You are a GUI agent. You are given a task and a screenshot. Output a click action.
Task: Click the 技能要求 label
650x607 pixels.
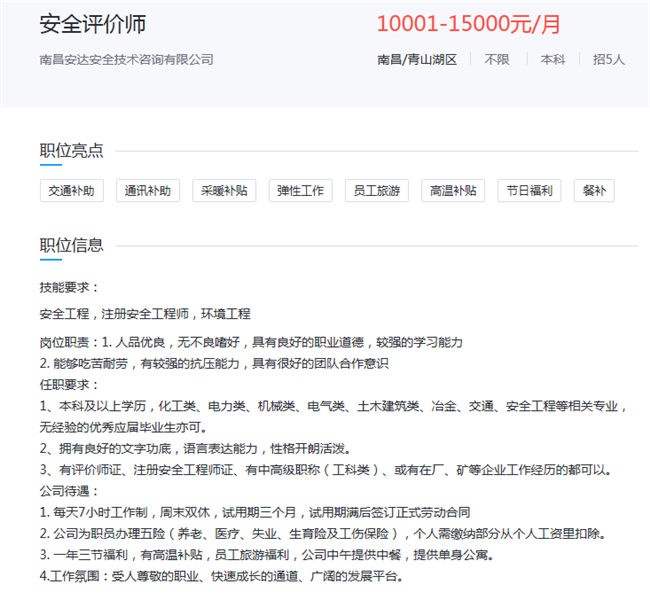[x=69, y=286]
